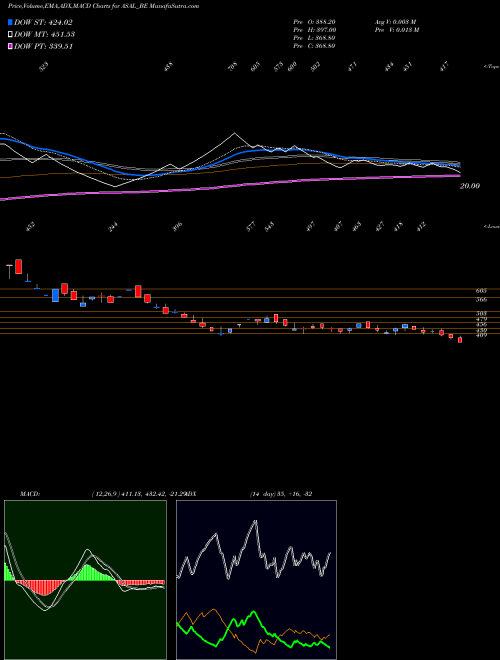Select the DOW PT: 339.51 label

coord(44,46)
